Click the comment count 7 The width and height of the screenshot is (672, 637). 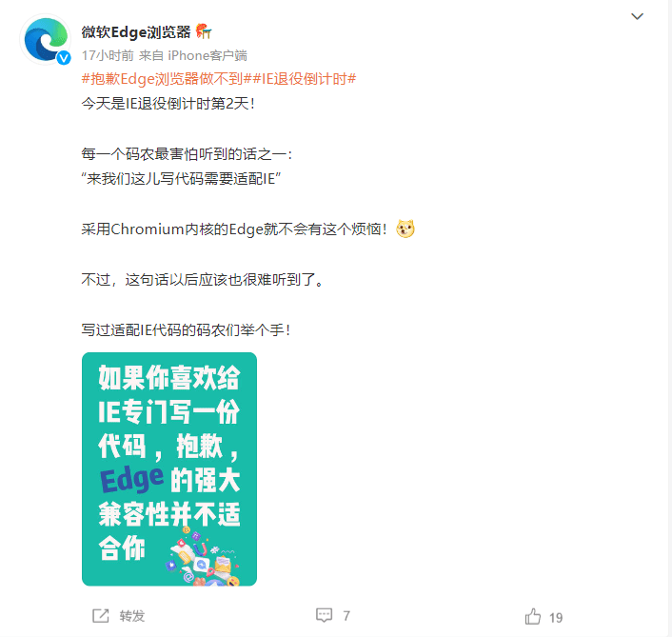[346, 616]
